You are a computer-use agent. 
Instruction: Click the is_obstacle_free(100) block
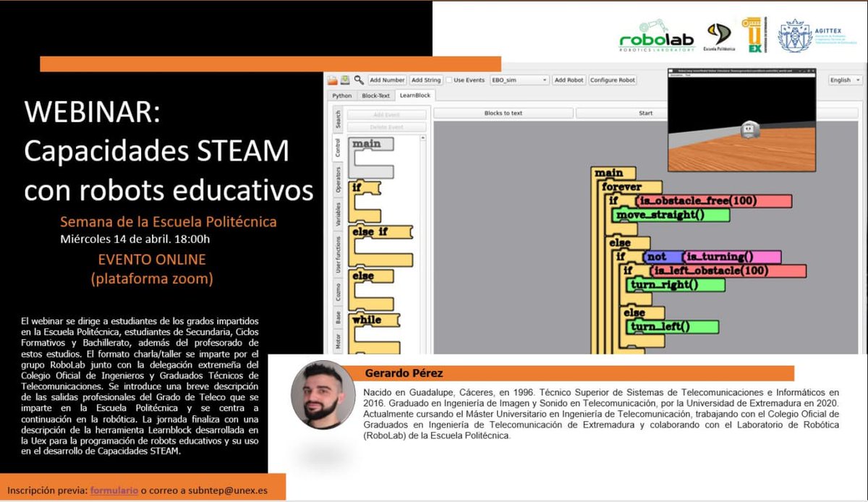[712, 200]
